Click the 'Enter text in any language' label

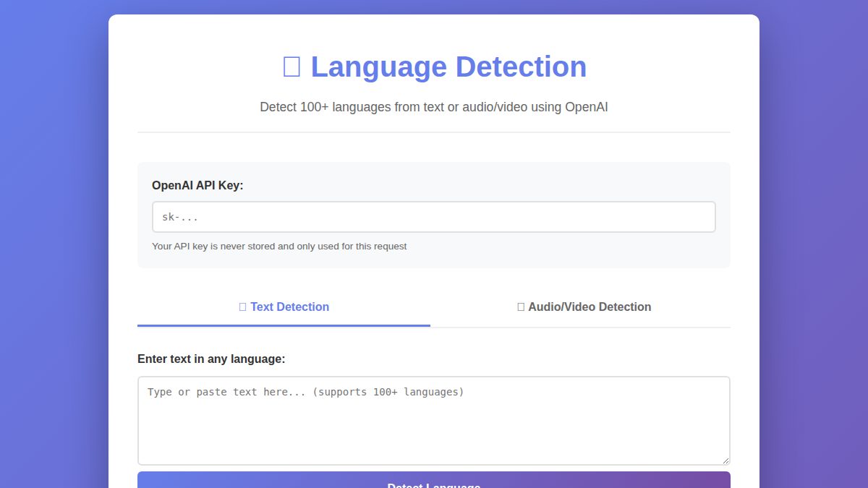click(x=211, y=359)
